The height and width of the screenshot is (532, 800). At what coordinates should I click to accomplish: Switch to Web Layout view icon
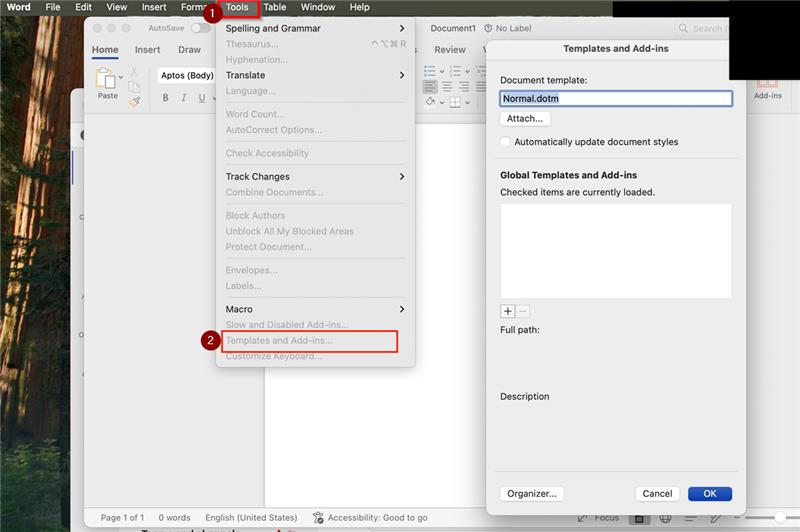665,519
